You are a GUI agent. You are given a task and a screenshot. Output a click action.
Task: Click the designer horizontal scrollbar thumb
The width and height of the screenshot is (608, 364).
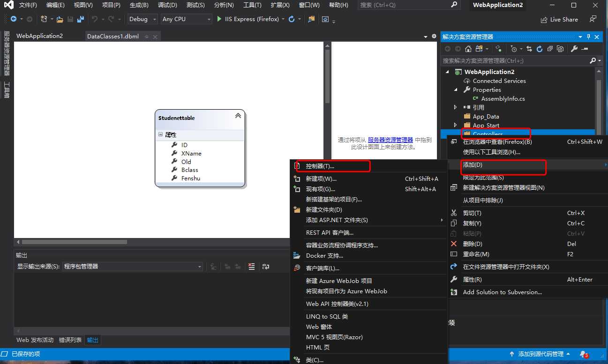coord(75,242)
